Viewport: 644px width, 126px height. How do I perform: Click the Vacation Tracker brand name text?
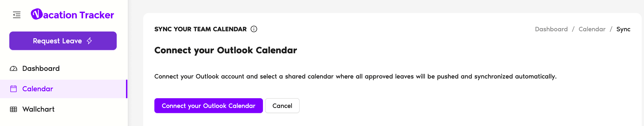tap(78, 15)
